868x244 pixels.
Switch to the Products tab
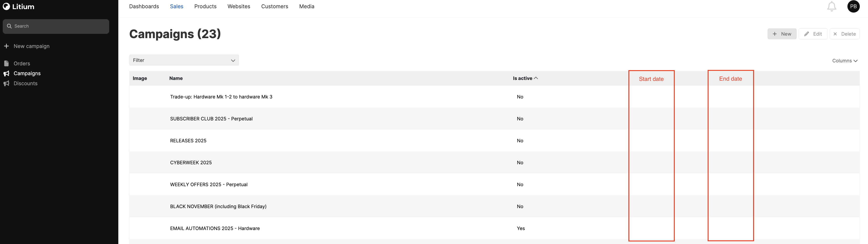pos(205,6)
